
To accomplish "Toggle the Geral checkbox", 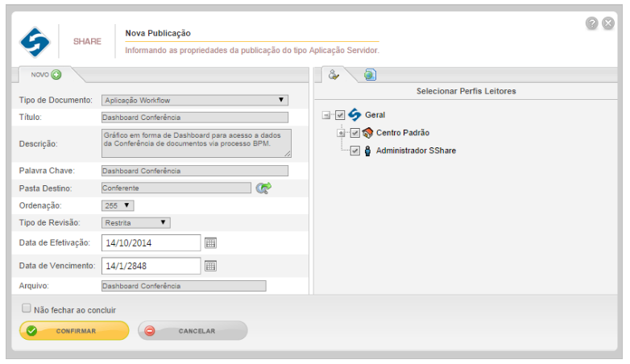I will pyautogui.click(x=340, y=115).
